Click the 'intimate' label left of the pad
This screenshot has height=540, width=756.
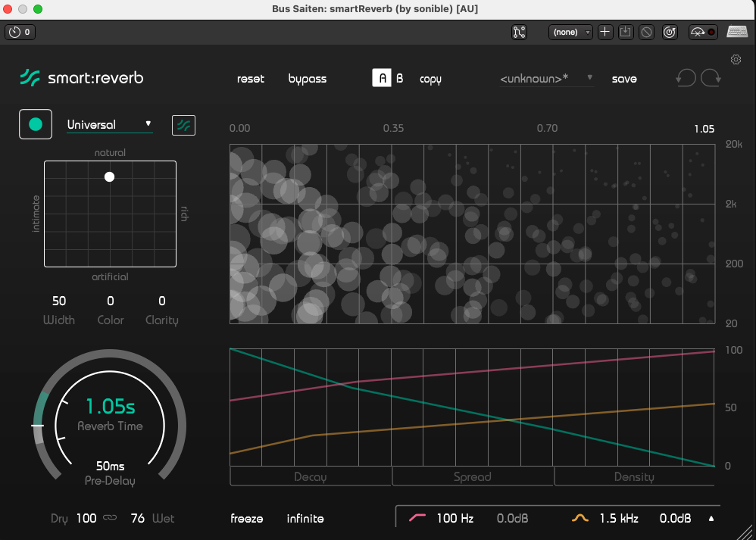(x=36, y=214)
